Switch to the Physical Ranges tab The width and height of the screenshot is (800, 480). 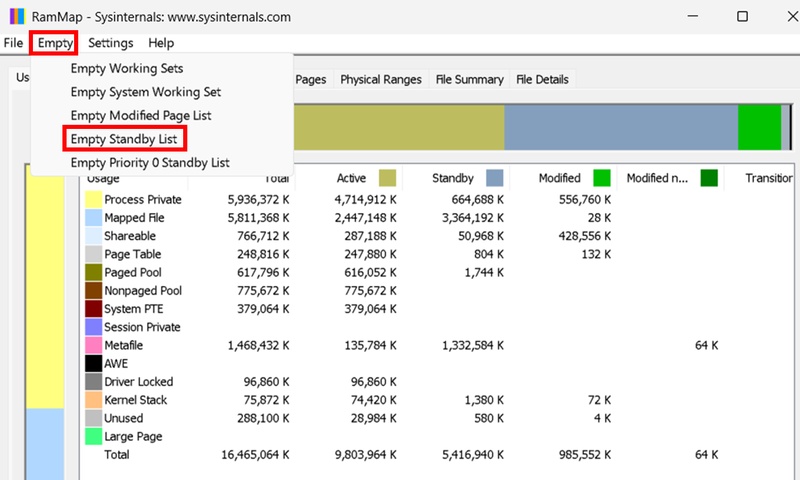(381, 80)
